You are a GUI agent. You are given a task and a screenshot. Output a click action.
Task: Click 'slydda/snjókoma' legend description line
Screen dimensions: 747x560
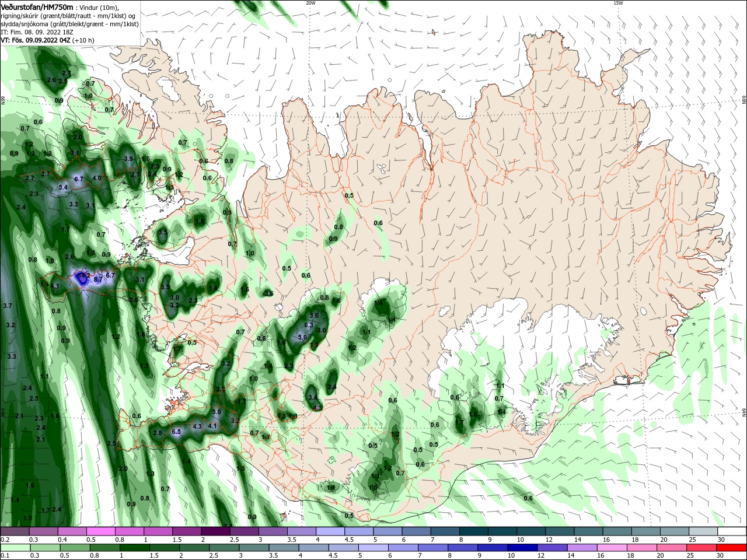coord(70,24)
